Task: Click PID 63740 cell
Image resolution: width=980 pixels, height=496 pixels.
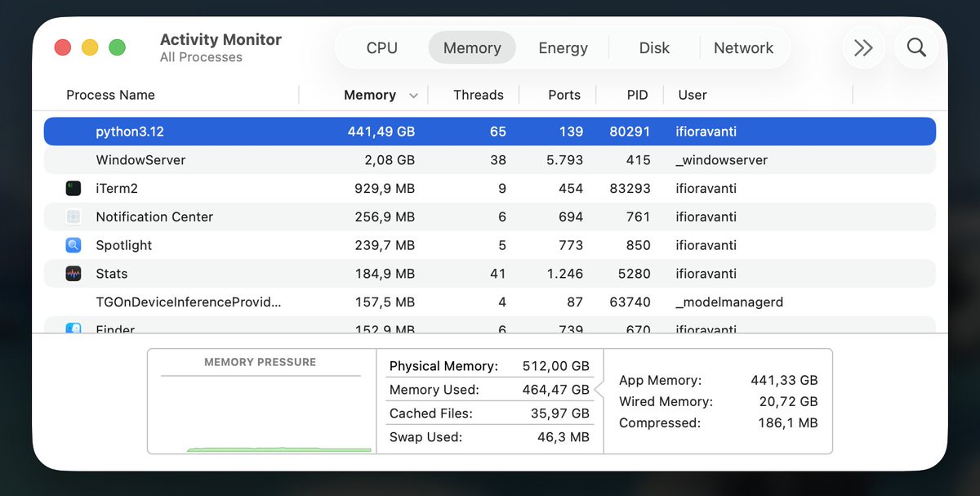Action: pos(630,302)
